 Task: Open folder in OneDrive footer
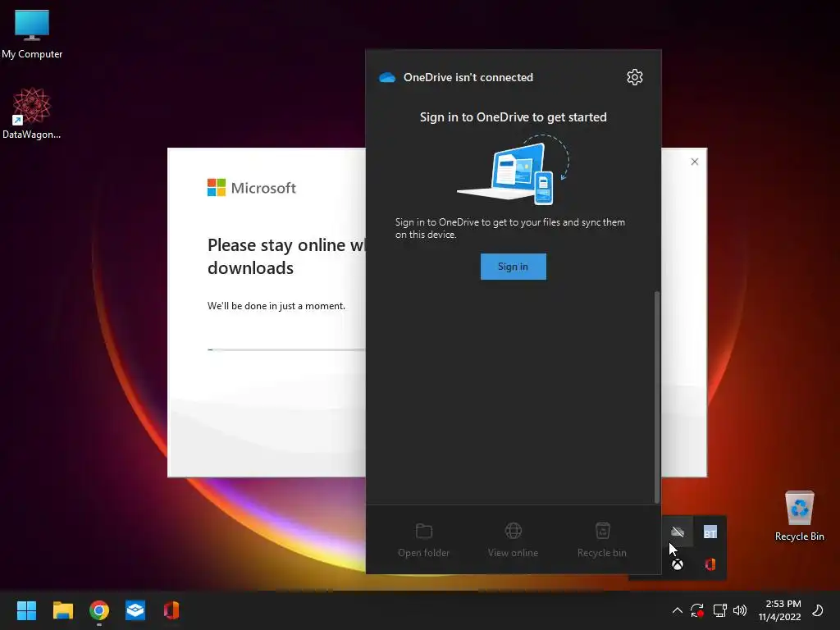424,540
